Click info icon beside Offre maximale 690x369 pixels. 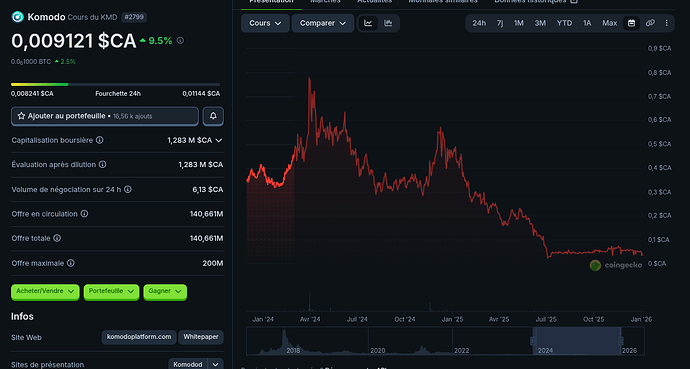pyautogui.click(x=71, y=263)
